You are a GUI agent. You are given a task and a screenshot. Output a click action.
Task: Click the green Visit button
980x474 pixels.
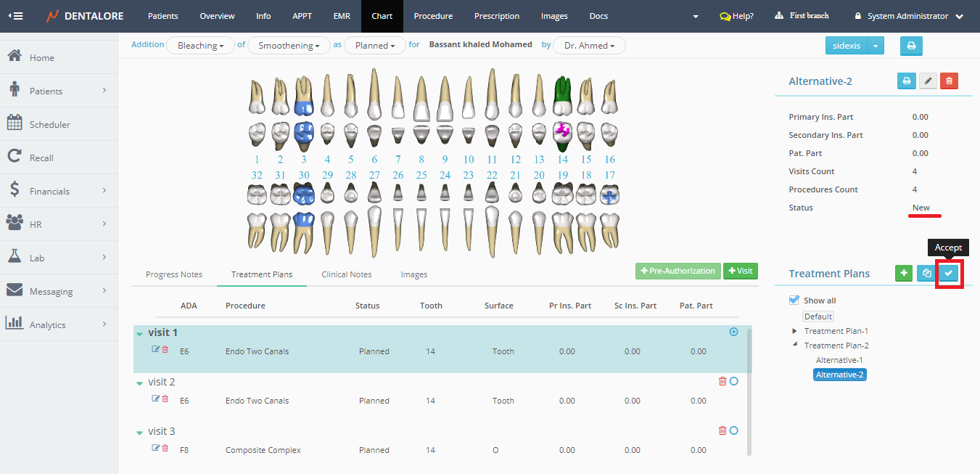click(740, 271)
